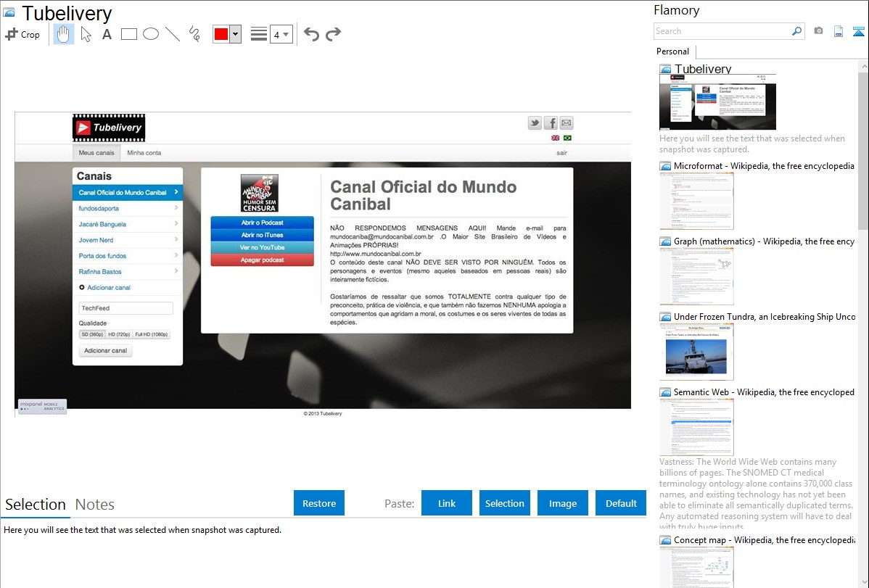This screenshot has height=588, width=869.
Task: Click Apagar podcast red button
Action: (x=262, y=260)
